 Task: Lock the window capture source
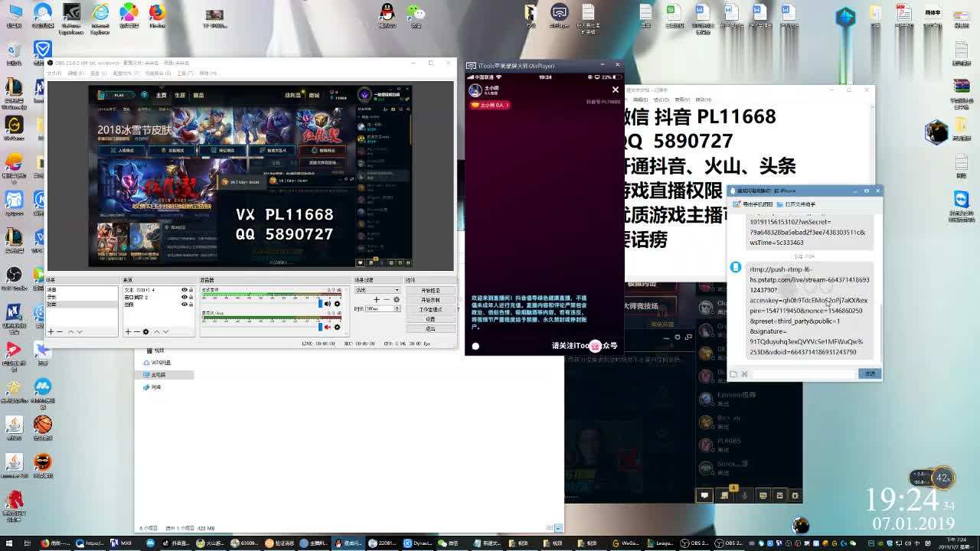pos(191,297)
